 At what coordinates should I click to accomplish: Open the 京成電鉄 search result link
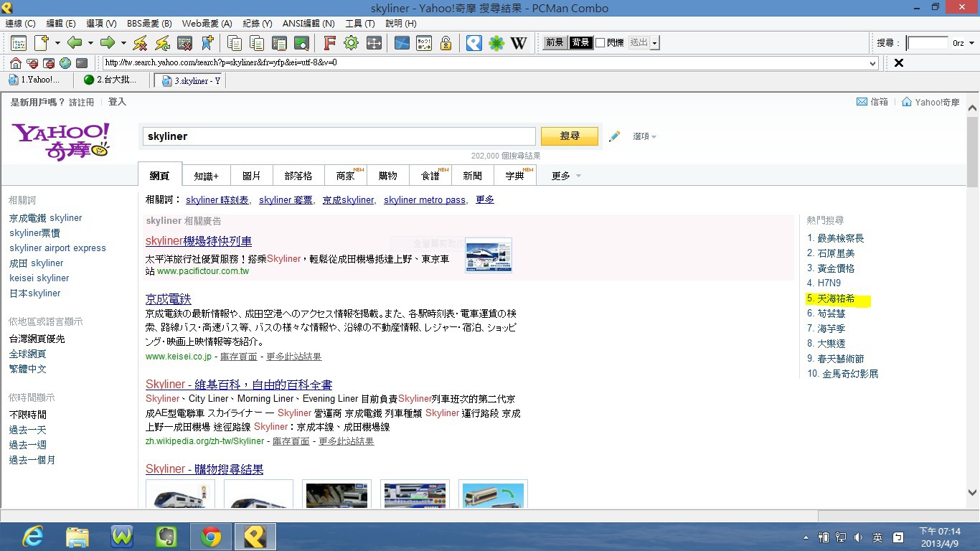(x=168, y=298)
